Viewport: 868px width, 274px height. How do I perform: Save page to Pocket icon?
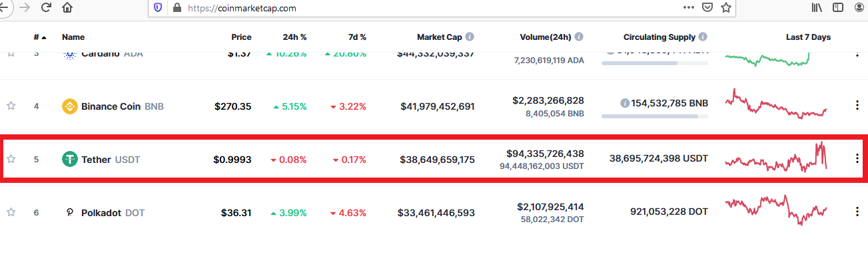point(708,8)
